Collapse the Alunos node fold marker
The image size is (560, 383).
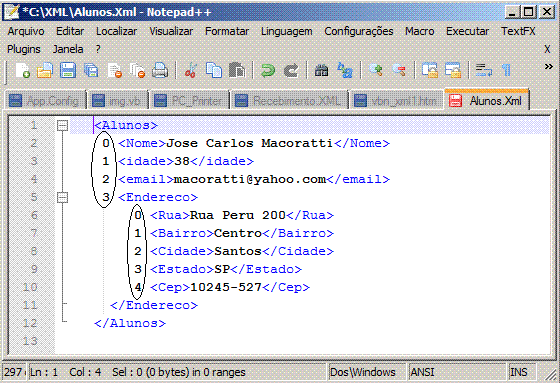point(62,125)
